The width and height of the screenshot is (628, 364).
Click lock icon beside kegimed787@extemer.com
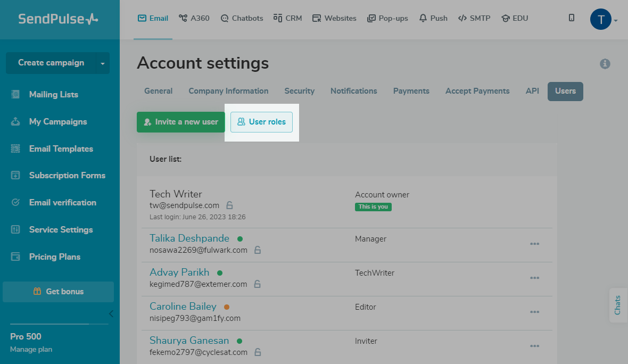tap(258, 284)
